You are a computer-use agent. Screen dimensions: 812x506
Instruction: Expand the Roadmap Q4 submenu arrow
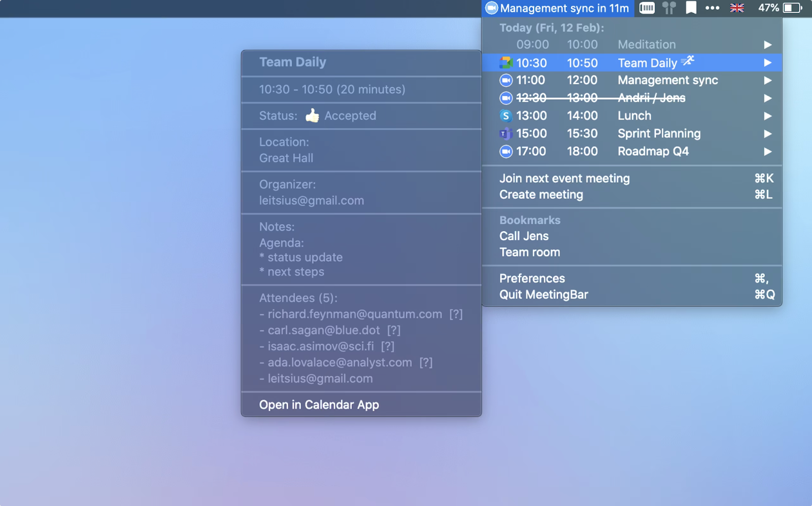pos(768,152)
